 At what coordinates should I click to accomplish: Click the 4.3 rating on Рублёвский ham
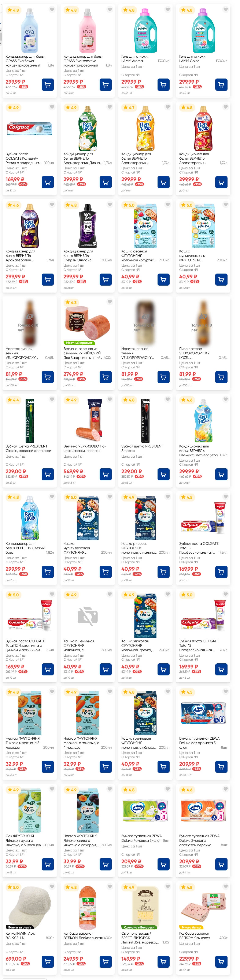pyautogui.click(x=71, y=302)
